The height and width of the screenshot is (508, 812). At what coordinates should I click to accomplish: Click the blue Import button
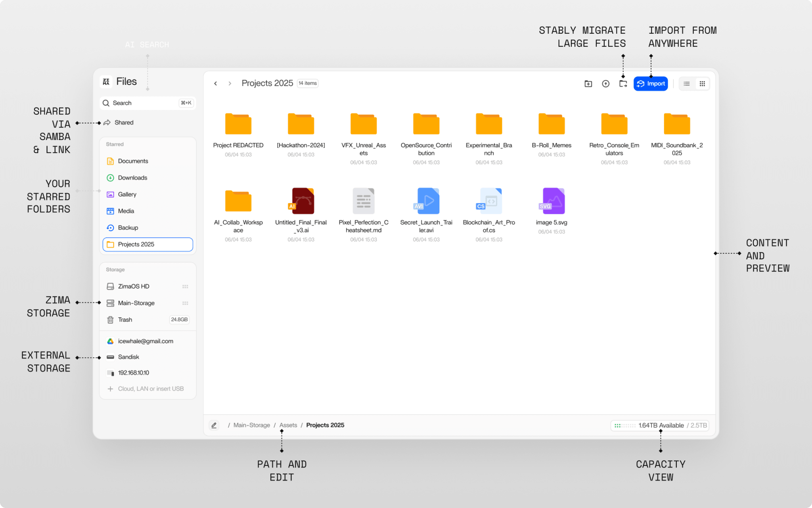tap(651, 84)
